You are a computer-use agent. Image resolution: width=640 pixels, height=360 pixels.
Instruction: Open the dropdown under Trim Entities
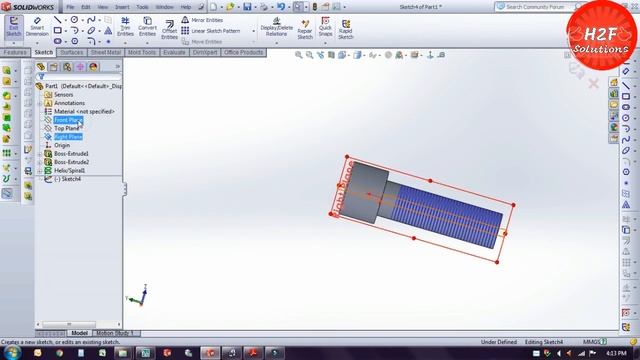click(125, 42)
